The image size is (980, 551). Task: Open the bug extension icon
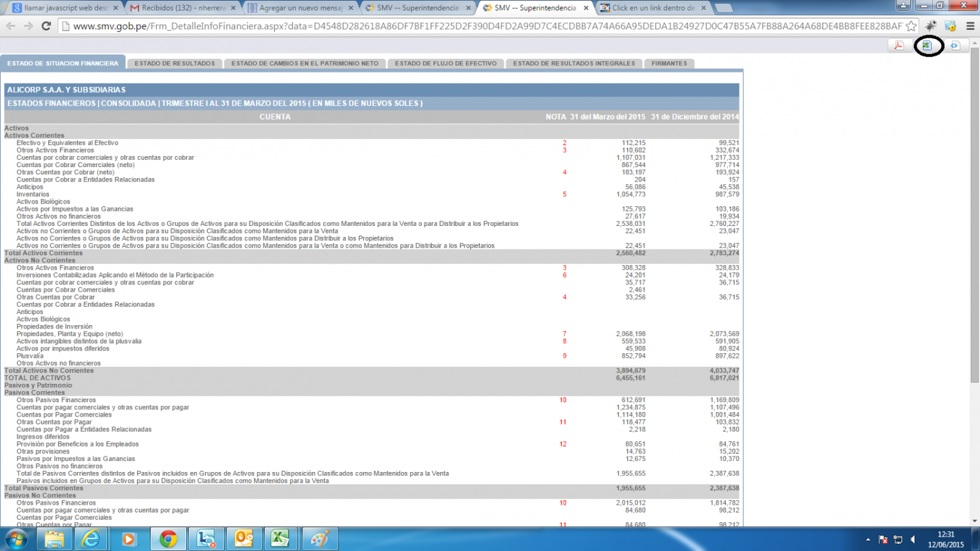pos(932,26)
